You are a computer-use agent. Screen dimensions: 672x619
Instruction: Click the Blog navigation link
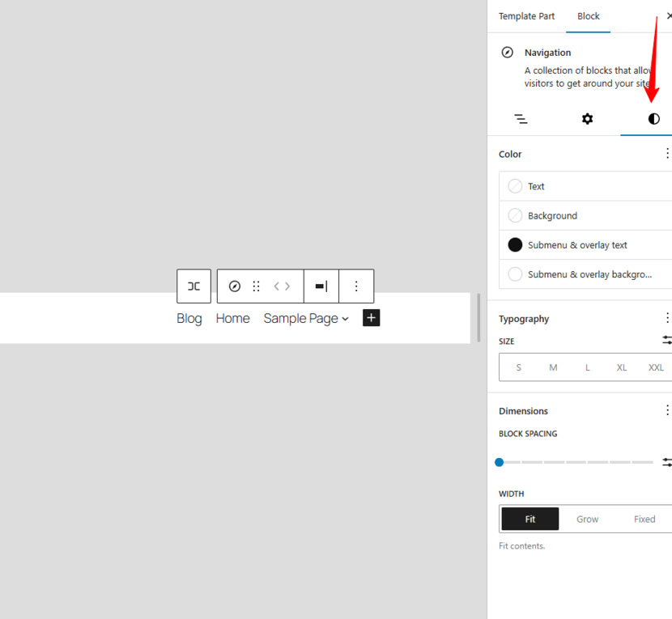click(189, 318)
